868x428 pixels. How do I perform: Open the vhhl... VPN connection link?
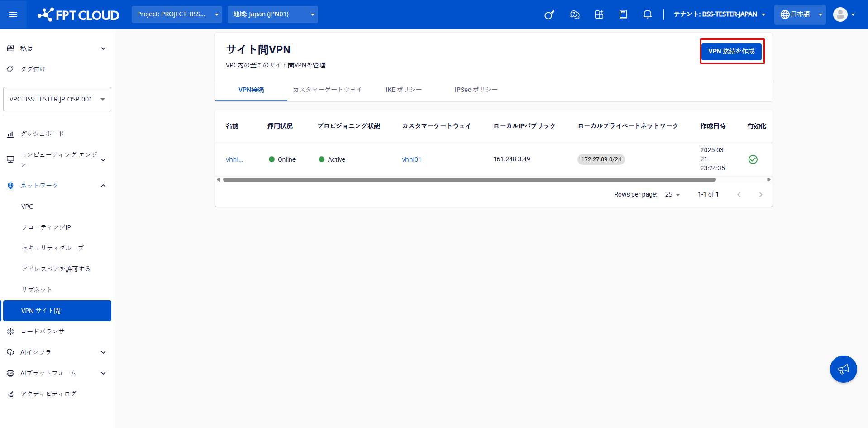pyautogui.click(x=234, y=159)
